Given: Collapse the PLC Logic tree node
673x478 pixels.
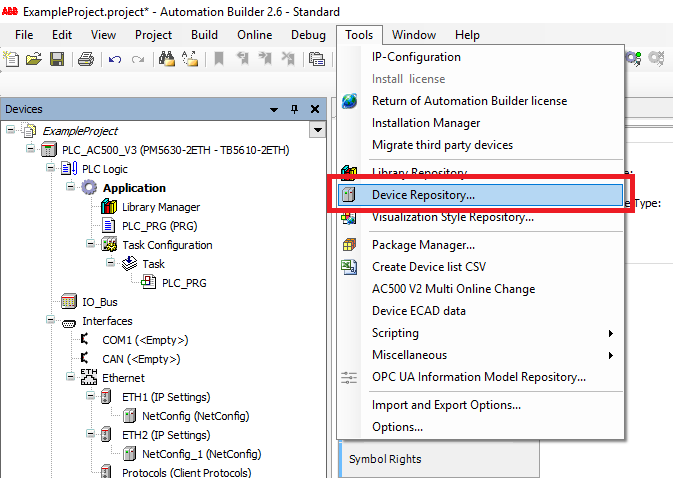Looking at the screenshot, I should [x=49, y=169].
